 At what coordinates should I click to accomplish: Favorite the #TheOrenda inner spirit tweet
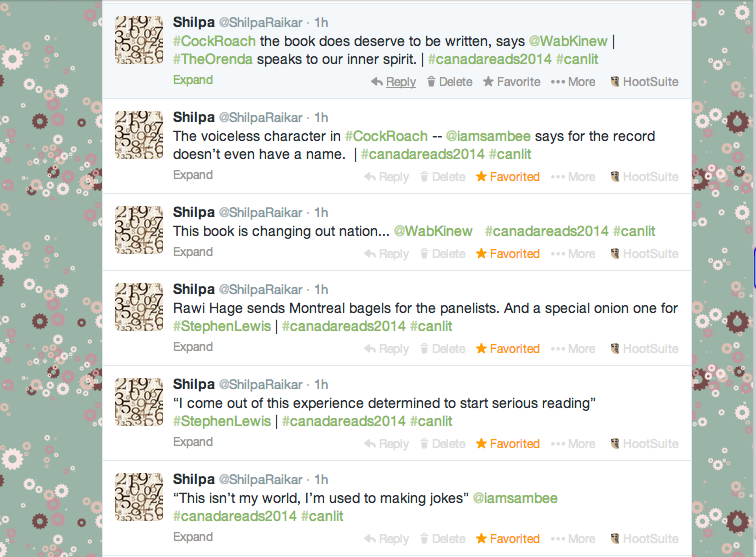click(512, 82)
